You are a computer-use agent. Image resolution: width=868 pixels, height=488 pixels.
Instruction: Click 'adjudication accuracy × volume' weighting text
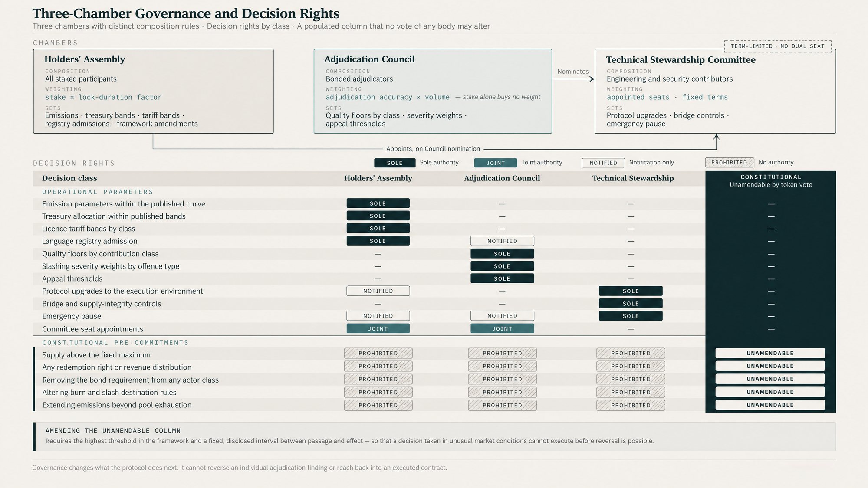[388, 97]
